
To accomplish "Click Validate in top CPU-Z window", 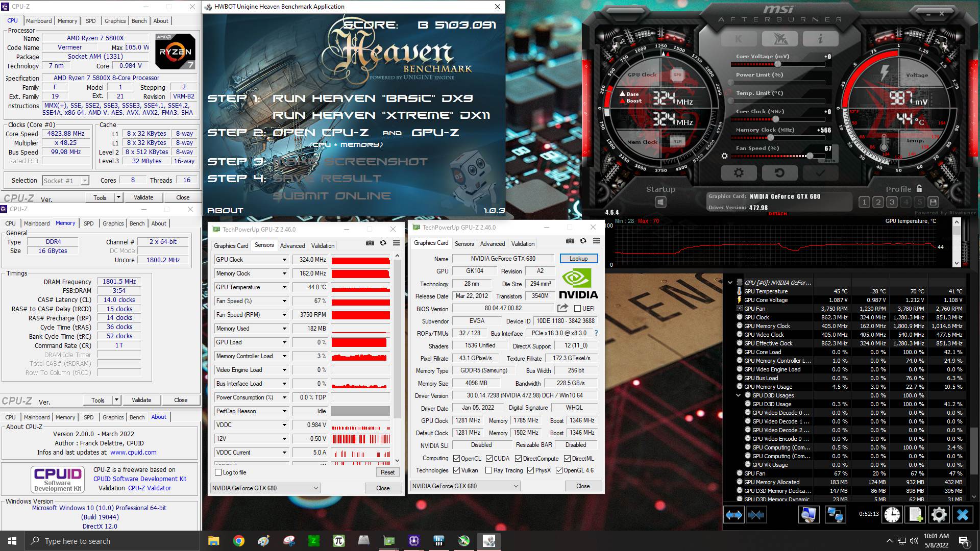I will (x=143, y=197).
